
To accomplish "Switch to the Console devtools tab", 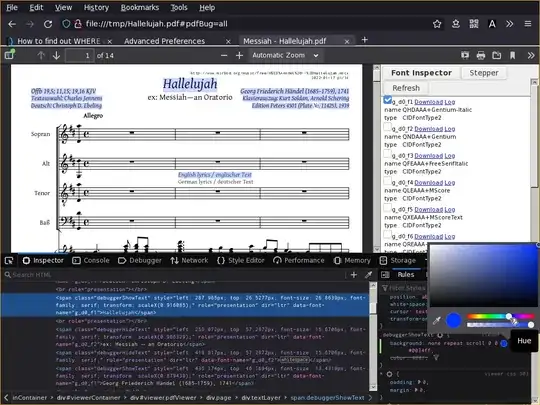I will click(x=91, y=261).
